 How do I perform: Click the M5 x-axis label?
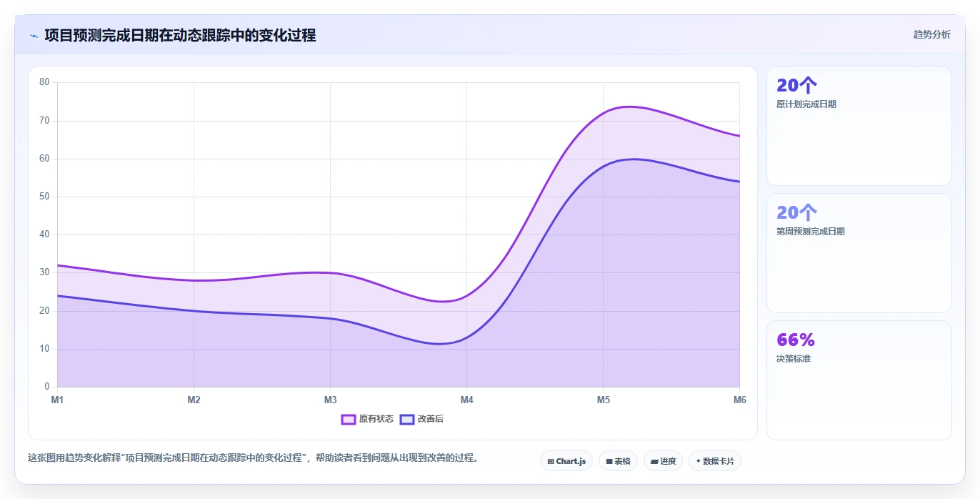[x=604, y=400]
